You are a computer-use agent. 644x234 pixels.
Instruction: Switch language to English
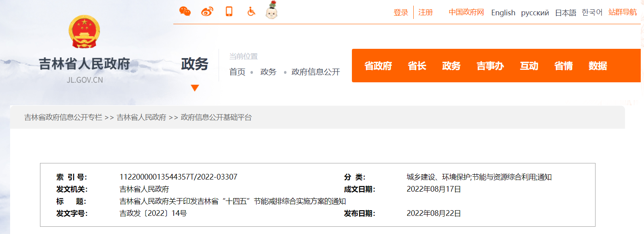coord(503,13)
